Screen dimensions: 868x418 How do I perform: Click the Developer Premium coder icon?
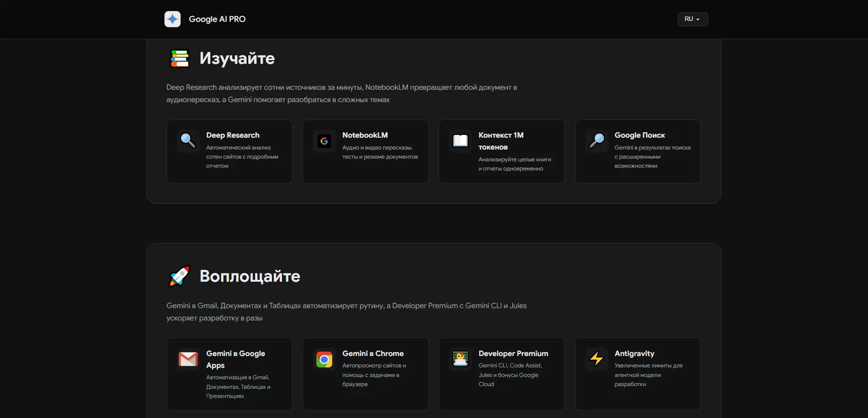[460, 359]
